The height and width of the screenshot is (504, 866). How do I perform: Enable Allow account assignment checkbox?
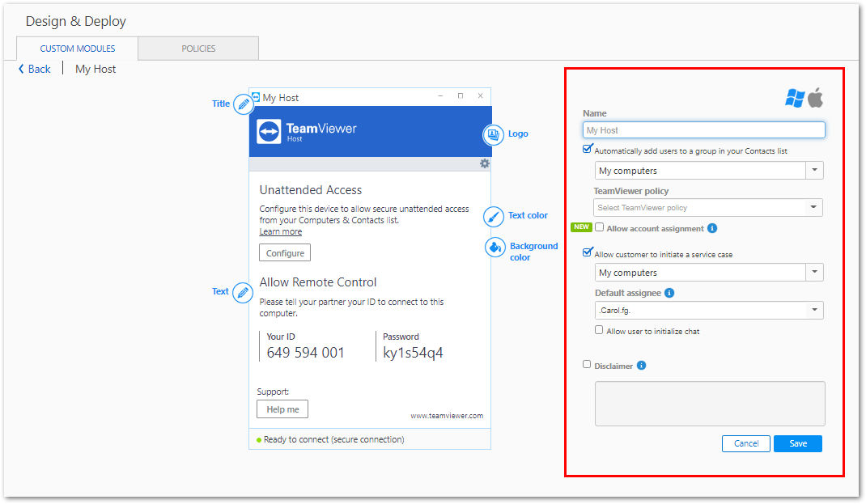[x=599, y=227]
